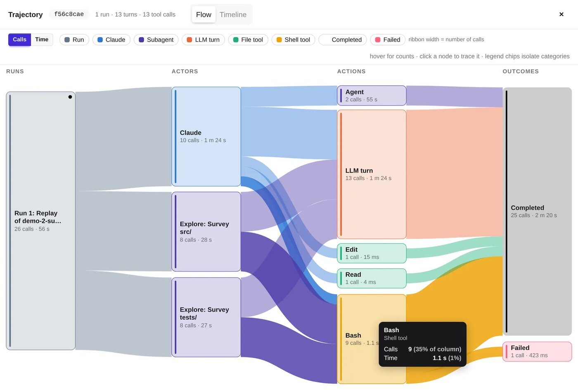Click the ACTIONS column header
This screenshot has height=392, width=578.
click(x=351, y=71)
